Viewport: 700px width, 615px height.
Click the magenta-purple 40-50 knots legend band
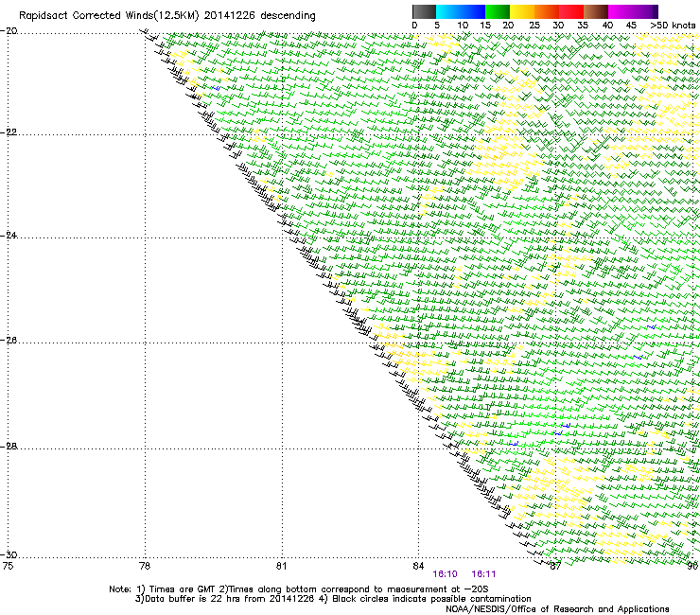coord(633,11)
